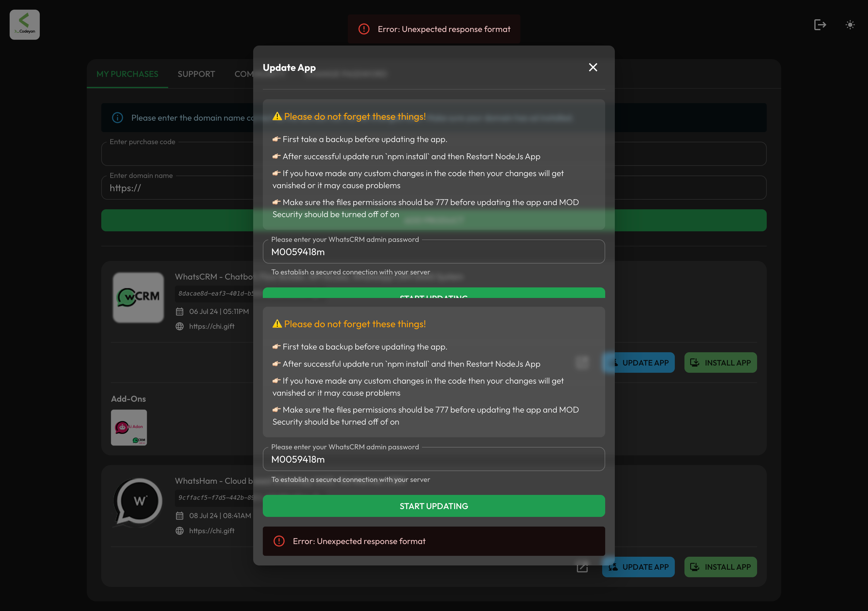Image resolution: width=868 pixels, height=611 pixels.
Task: Click the upper warning triangle icon in the dialog
Action: (277, 116)
